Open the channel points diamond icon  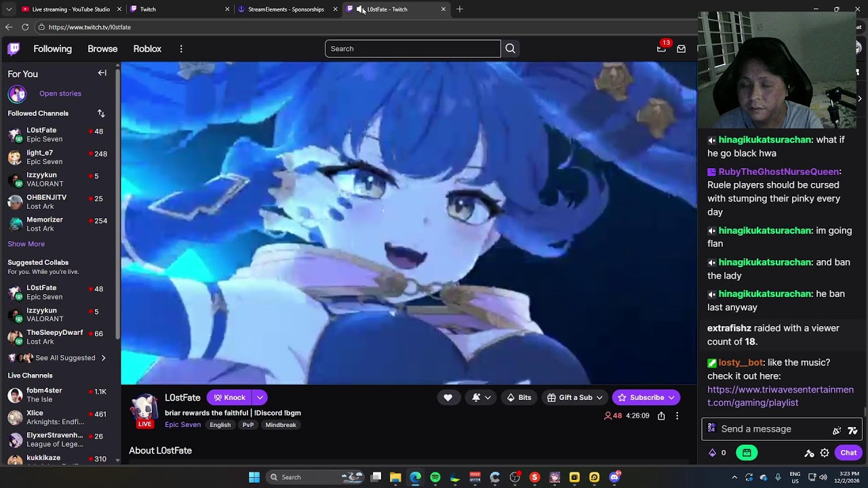(x=712, y=453)
